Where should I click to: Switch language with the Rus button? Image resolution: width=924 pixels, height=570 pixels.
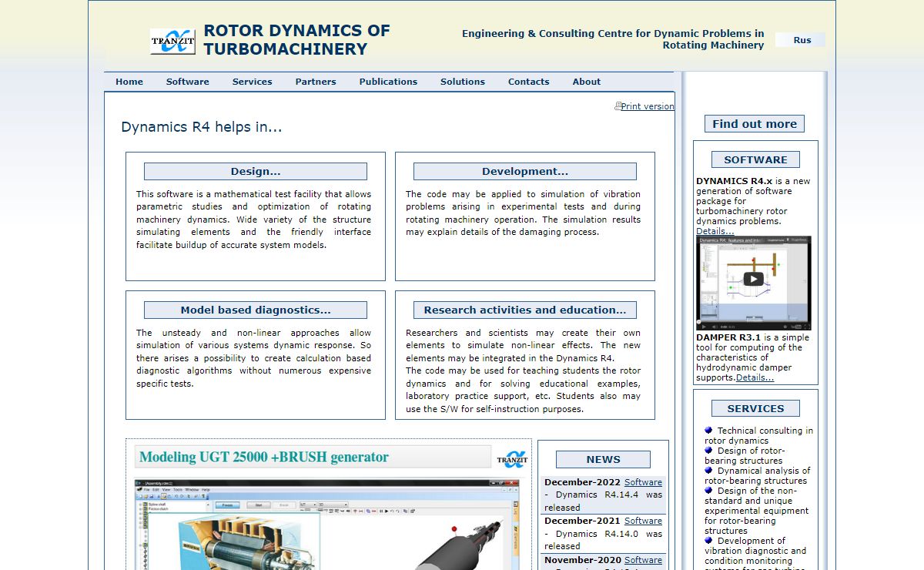801,40
